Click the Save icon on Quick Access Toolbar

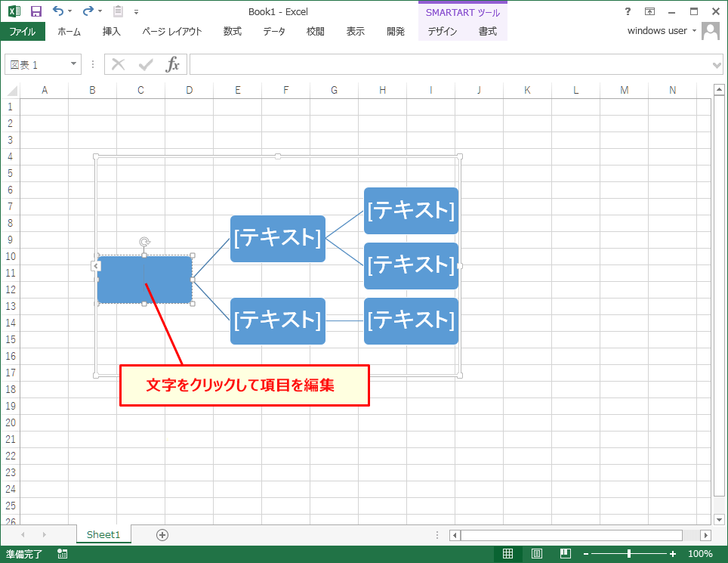(35, 11)
